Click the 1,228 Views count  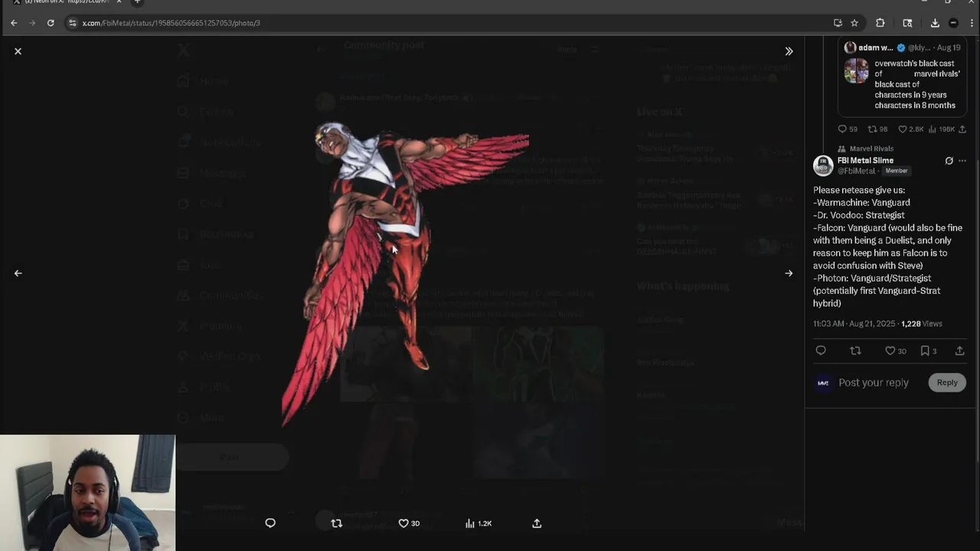[x=922, y=324]
